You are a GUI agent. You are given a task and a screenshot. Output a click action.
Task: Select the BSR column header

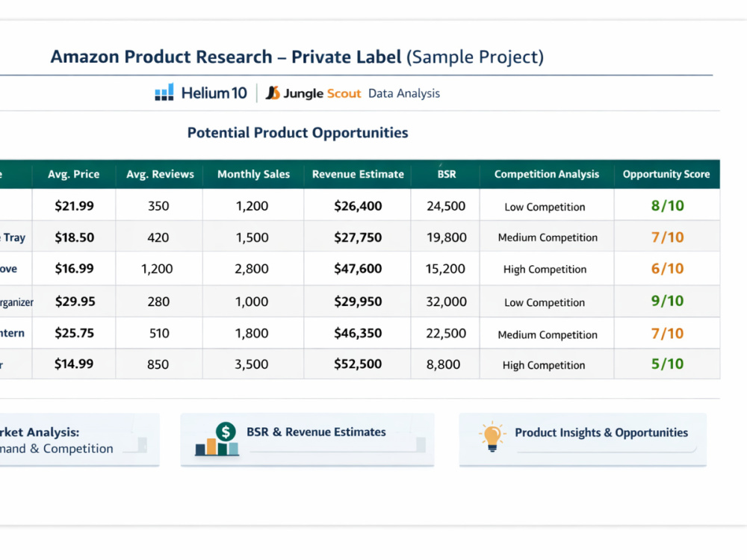pyautogui.click(x=446, y=174)
